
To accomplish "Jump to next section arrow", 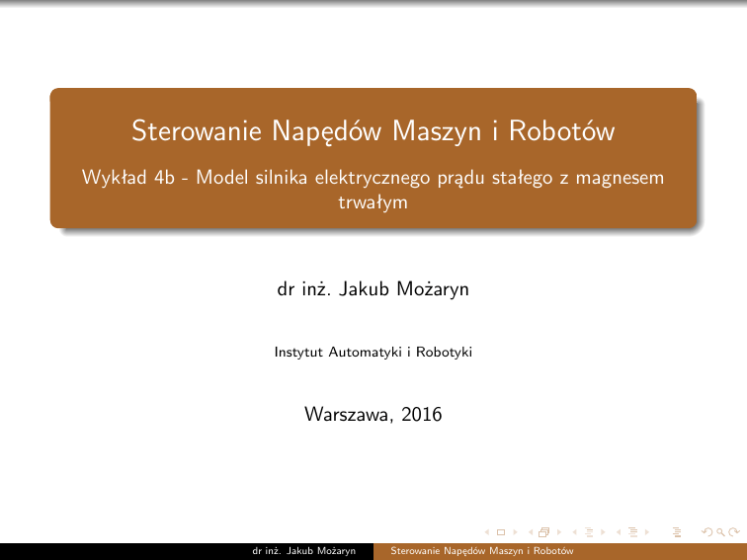I will tap(646, 533).
